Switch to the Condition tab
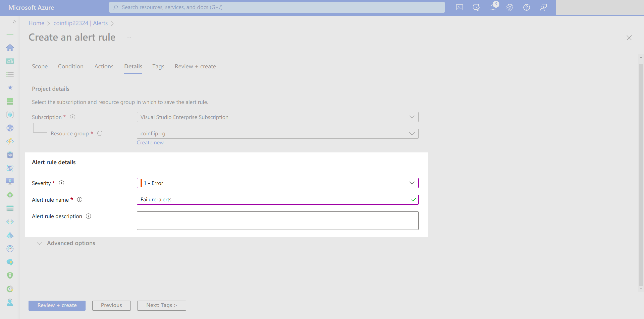Screen dimensions: 644x319 click(70, 67)
